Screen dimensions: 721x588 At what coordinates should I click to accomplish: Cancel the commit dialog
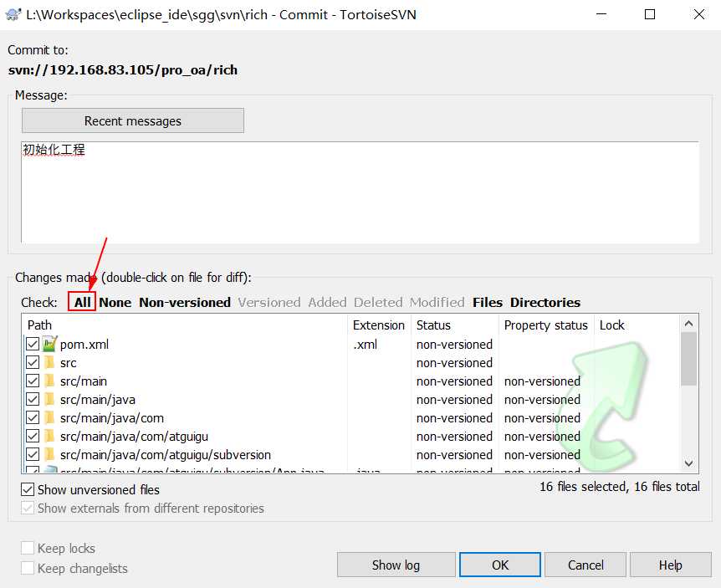[x=585, y=565]
